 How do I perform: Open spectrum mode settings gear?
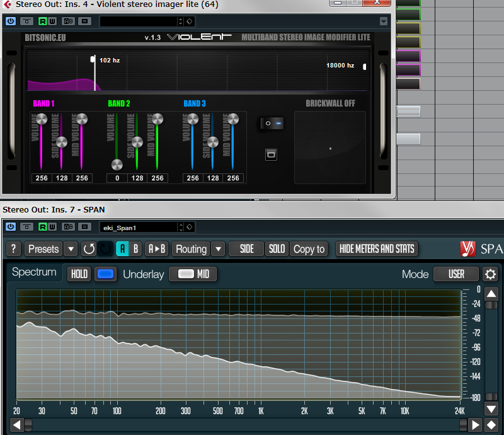point(490,274)
